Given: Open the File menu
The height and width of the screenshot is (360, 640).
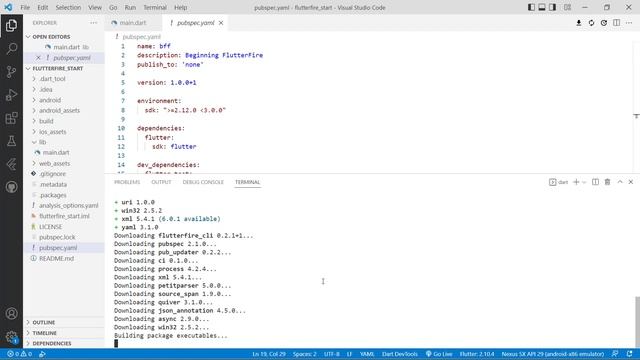Looking at the screenshot, I should click(x=25, y=7).
